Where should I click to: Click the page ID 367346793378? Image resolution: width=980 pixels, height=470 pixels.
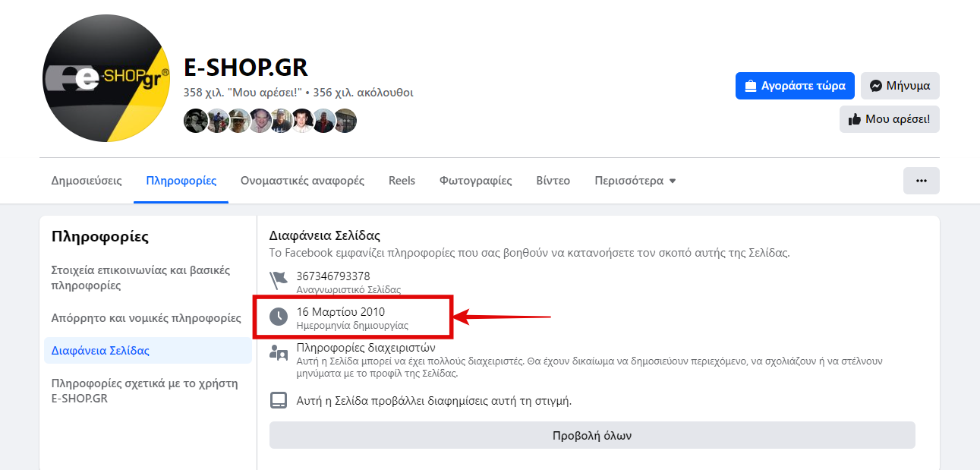pyautogui.click(x=333, y=276)
